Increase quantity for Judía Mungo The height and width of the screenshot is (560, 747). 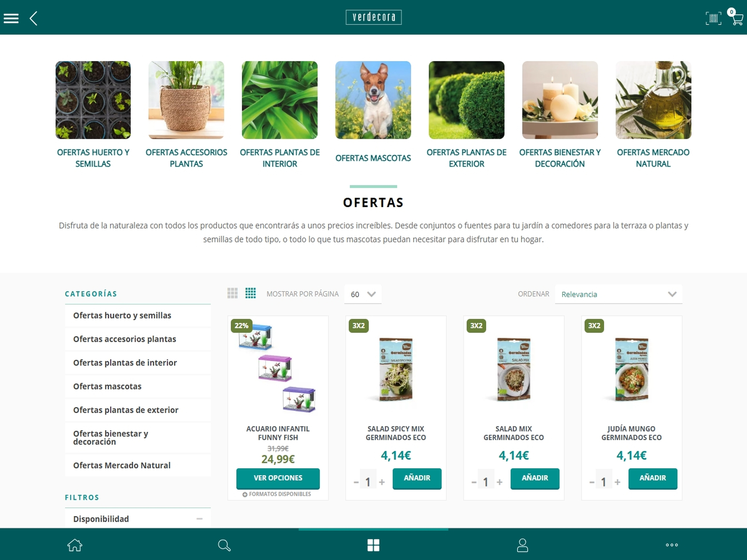tap(618, 482)
